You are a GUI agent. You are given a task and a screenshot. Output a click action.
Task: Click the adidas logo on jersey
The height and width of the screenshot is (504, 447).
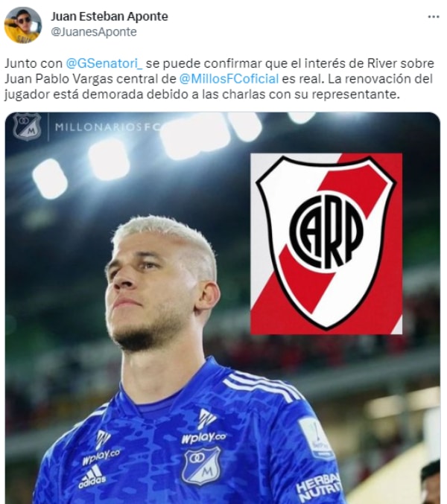(92, 476)
